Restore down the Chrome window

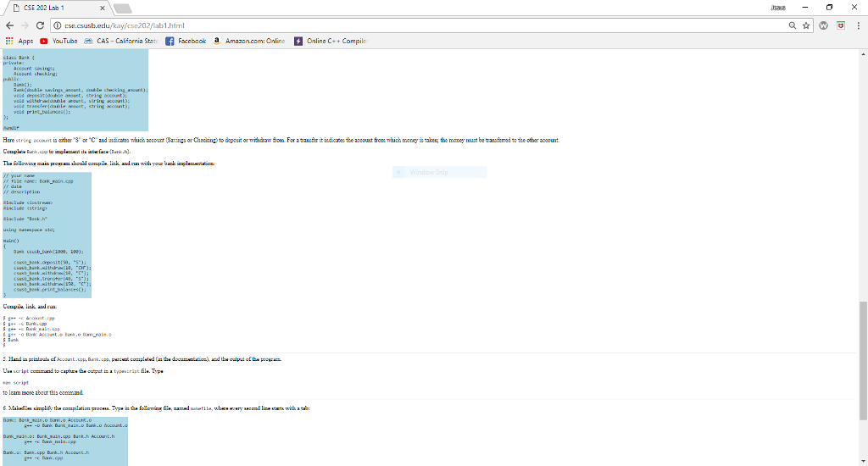coord(829,7)
